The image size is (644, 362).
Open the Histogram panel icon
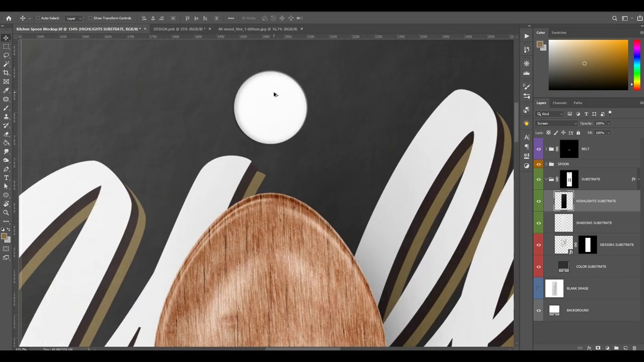[526, 73]
